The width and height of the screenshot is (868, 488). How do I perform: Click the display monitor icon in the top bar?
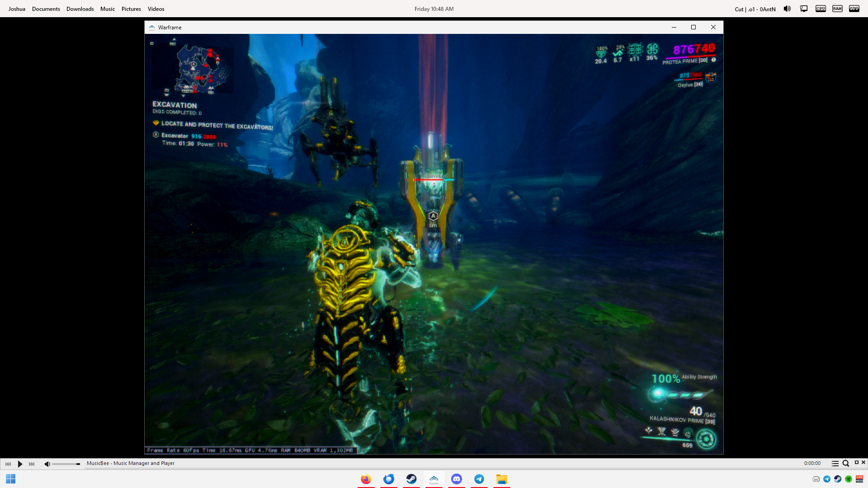coord(804,9)
